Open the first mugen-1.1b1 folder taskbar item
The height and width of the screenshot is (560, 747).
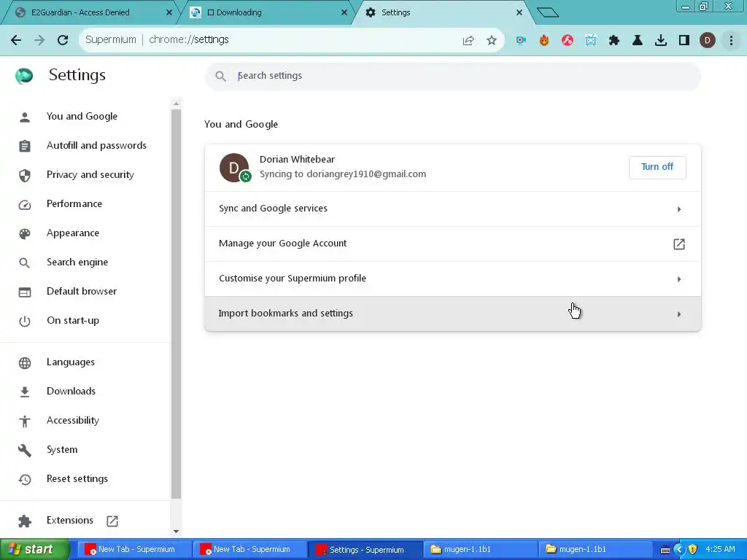(480, 550)
